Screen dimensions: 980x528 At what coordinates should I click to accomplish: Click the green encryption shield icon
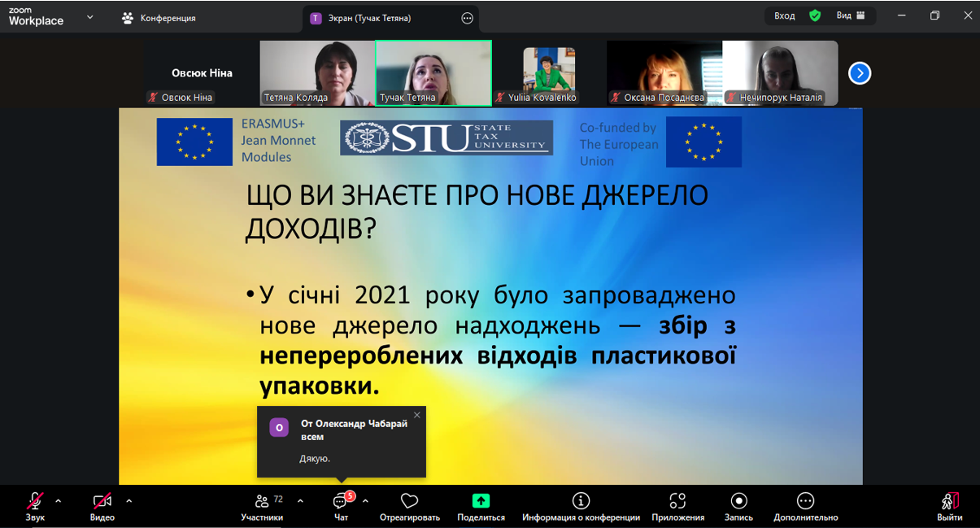(x=814, y=15)
